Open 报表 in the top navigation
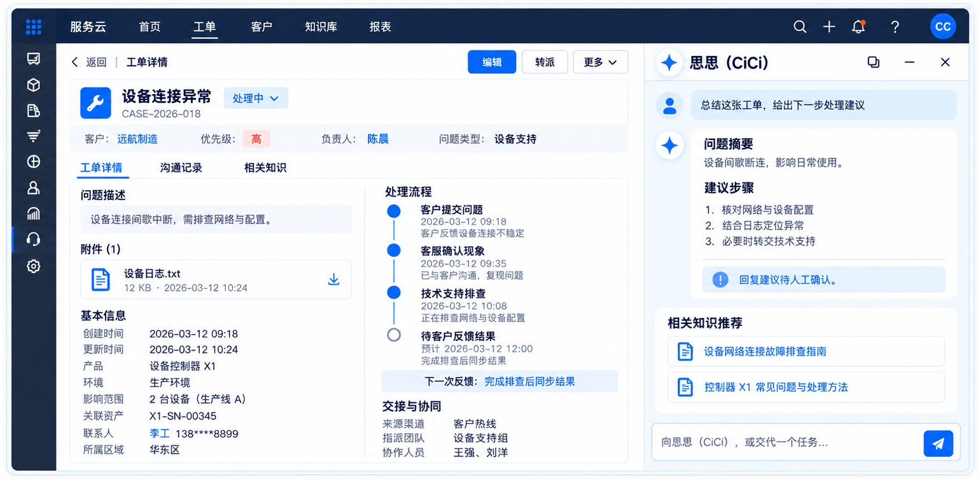 [x=380, y=27]
